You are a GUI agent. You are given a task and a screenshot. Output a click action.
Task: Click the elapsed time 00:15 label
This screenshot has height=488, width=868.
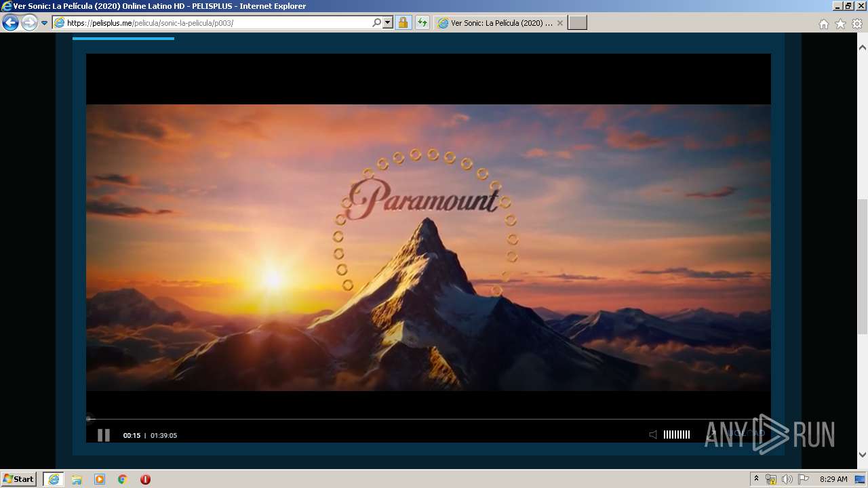tap(132, 435)
